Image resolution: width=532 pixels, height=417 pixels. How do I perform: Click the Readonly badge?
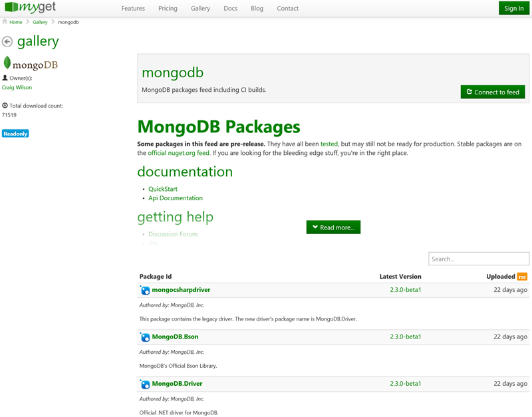(x=15, y=134)
